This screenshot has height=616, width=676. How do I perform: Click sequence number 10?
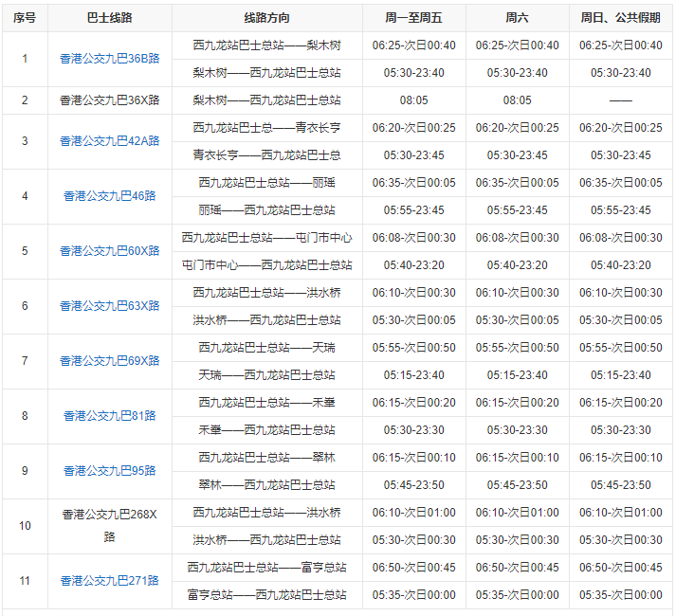pyautogui.click(x=25, y=526)
